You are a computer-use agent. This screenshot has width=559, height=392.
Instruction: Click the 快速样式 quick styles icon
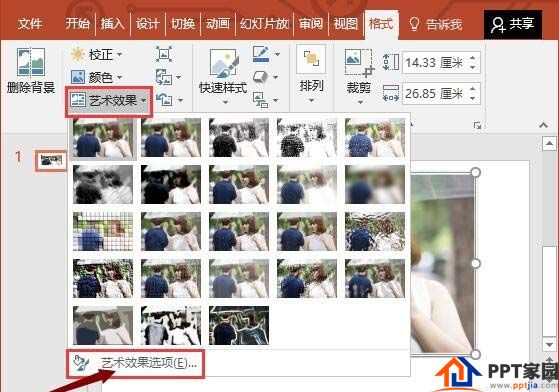[x=224, y=63]
